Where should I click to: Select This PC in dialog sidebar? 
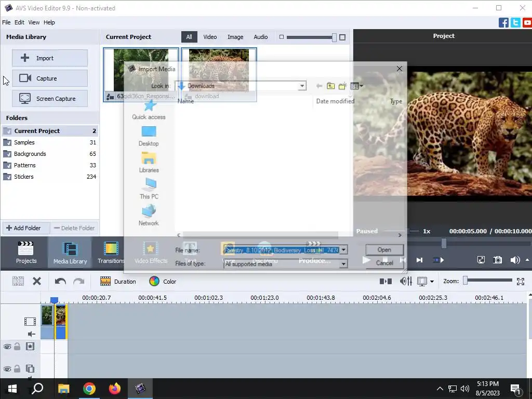point(149,189)
